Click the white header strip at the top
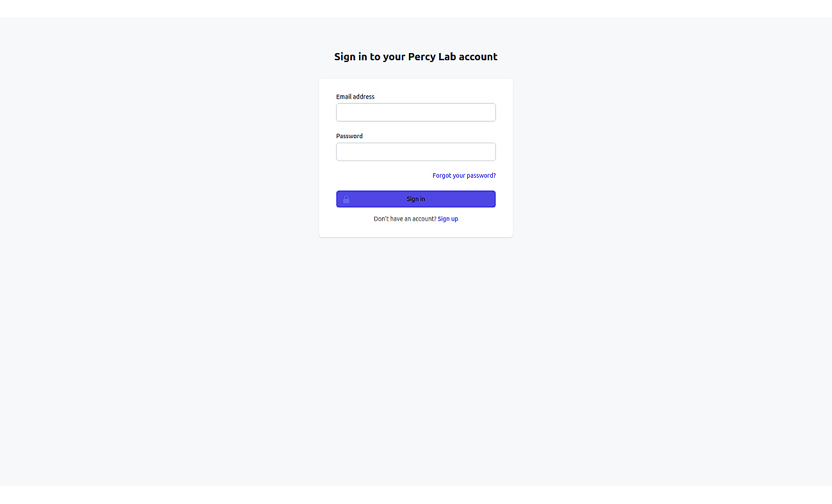This screenshot has height=504, width=832. coord(416,9)
